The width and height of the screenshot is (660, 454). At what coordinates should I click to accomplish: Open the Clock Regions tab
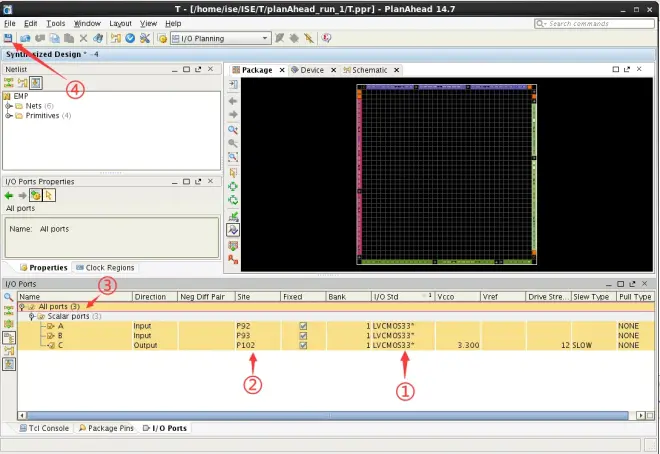pos(109,268)
